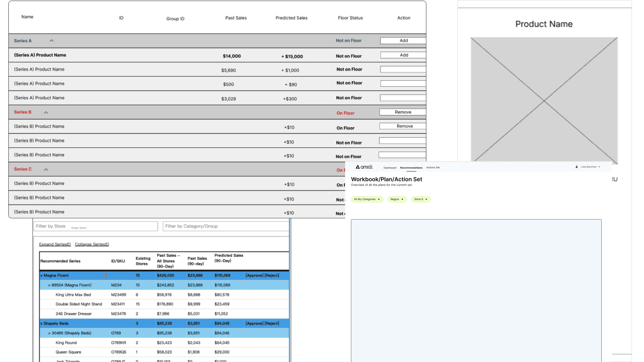Image resolution: width=644 pixels, height=362 pixels.
Task: Click Remove button for Series B header
Action: click(x=403, y=112)
